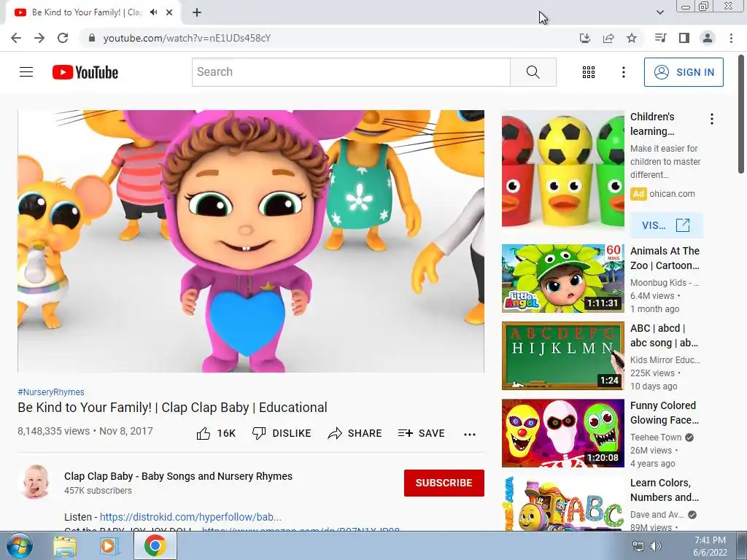Reload the page with refresh icon
Image resolution: width=747 pixels, height=560 pixels.
[x=63, y=38]
